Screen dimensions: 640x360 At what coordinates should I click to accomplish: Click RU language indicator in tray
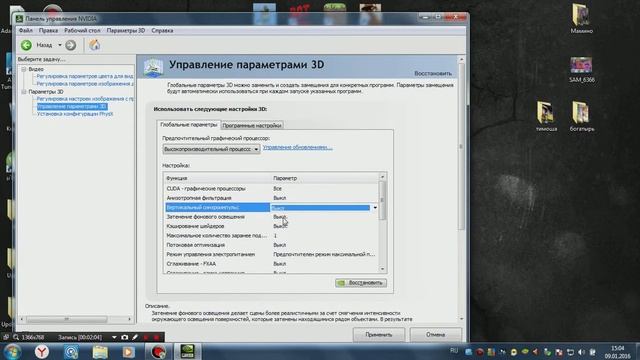[454, 351]
